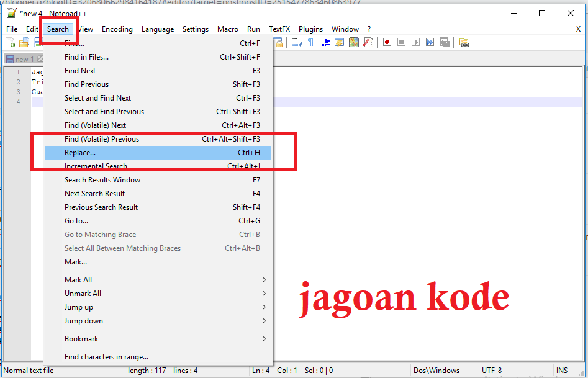588x378 pixels.
Task: Create a new document with the New file icon
Action: click(x=11, y=43)
